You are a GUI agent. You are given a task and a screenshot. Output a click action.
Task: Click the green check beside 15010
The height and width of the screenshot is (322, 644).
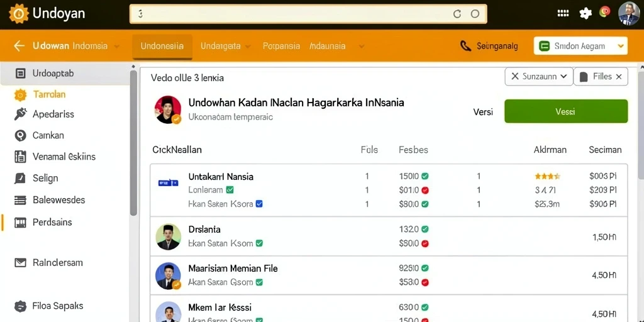425,177
